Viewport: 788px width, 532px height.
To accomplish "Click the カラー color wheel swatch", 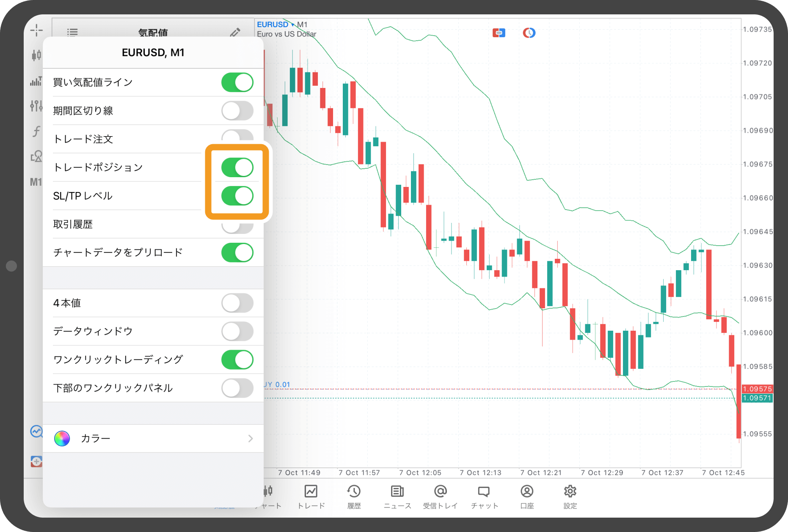I will 62,439.
